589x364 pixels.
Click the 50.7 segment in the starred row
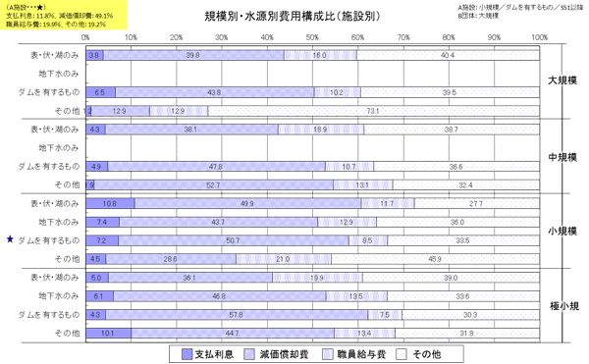coord(234,240)
